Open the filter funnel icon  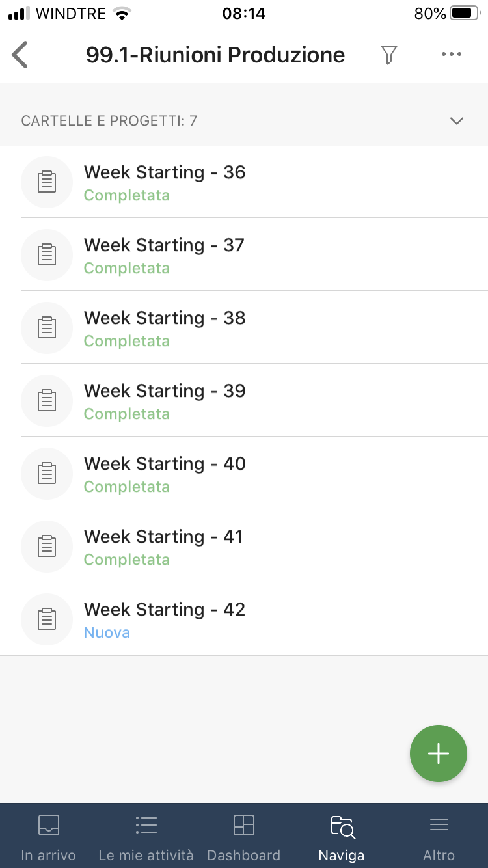tap(388, 55)
